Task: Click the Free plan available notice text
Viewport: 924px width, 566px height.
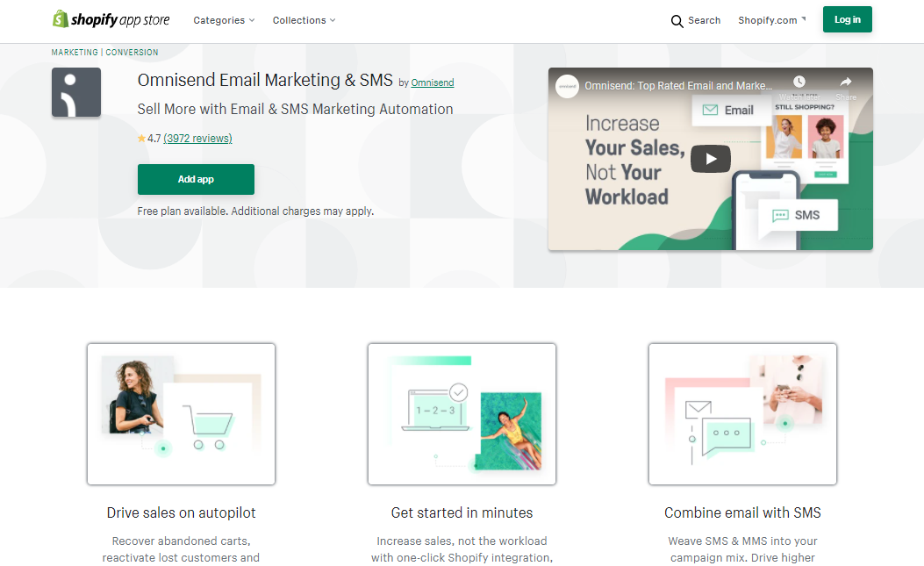Action: [255, 211]
